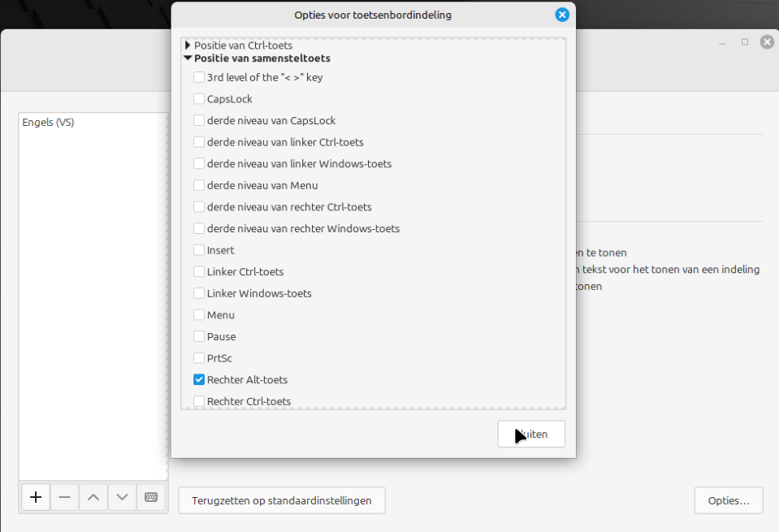Toggle the Rechter Ctrl-toets checkbox
Viewport: 779px width, 532px height.
[199, 400]
